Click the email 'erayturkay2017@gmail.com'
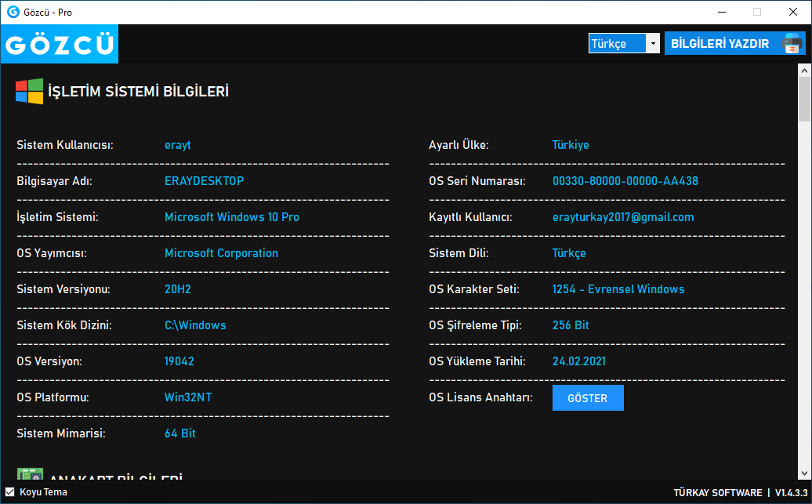 coord(623,217)
